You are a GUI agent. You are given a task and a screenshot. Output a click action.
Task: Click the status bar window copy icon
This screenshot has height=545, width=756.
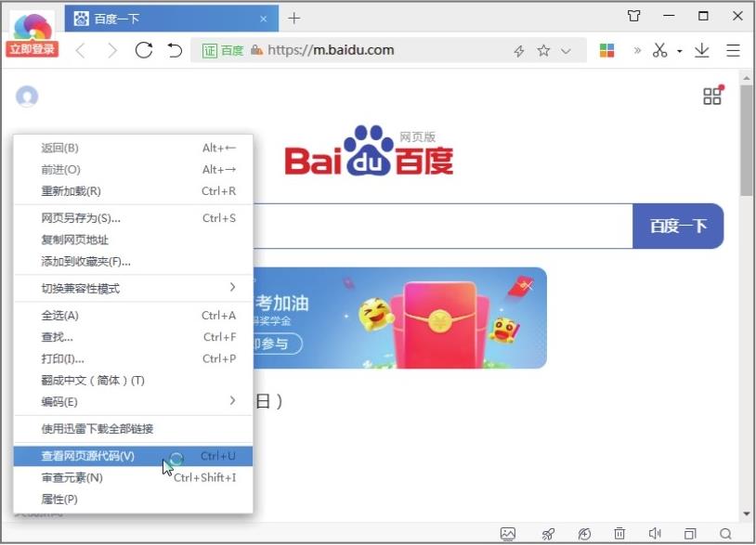690,534
